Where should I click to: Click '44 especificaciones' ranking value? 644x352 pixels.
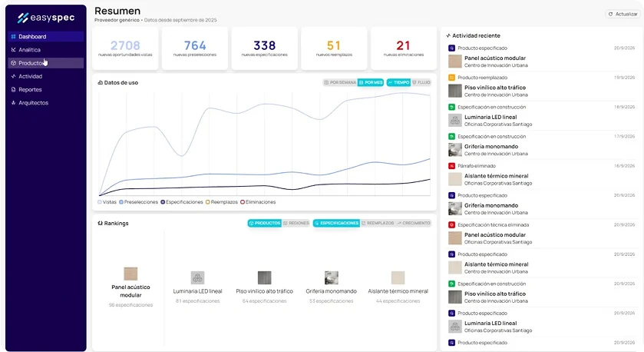click(398, 301)
